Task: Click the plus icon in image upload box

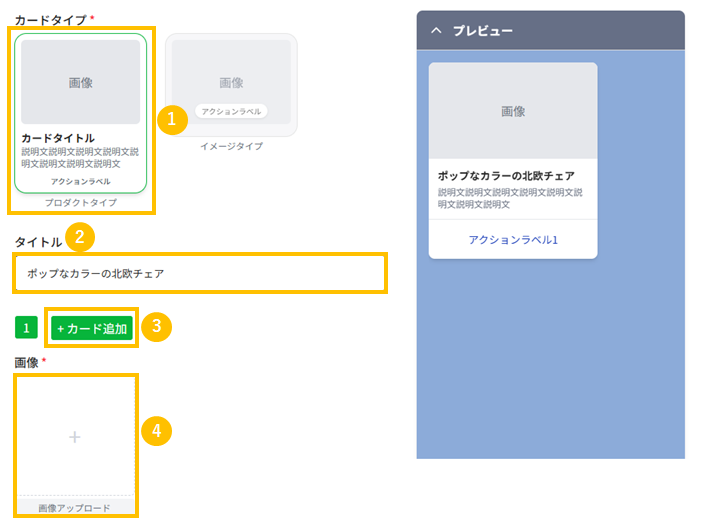Action: pyautogui.click(x=75, y=437)
